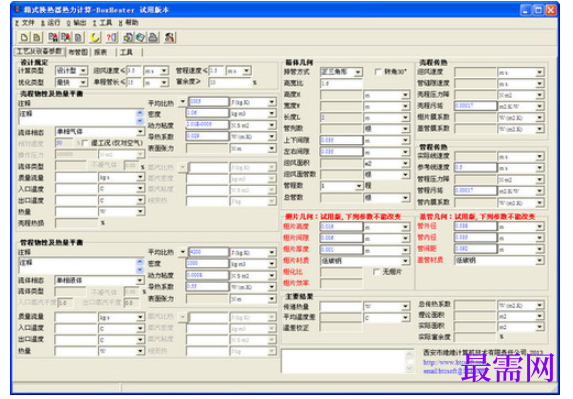Select the 工艺及设备参数 tab
The image size is (573, 399).
click(40, 52)
